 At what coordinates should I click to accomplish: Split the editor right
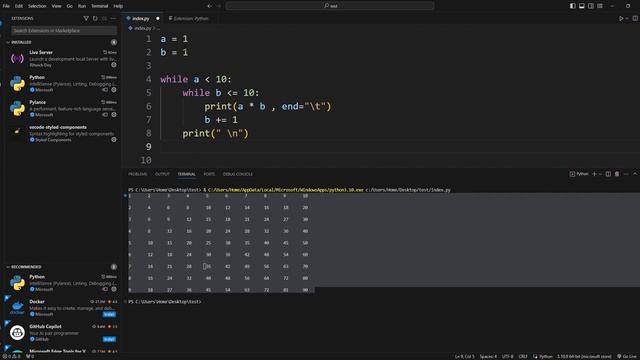click(x=635, y=18)
